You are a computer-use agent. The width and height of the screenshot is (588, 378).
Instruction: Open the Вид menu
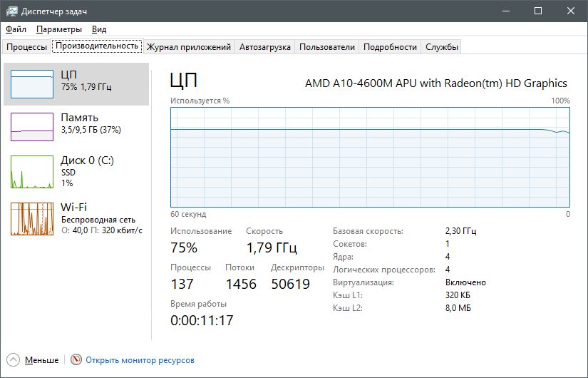pyautogui.click(x=99, y=29)
